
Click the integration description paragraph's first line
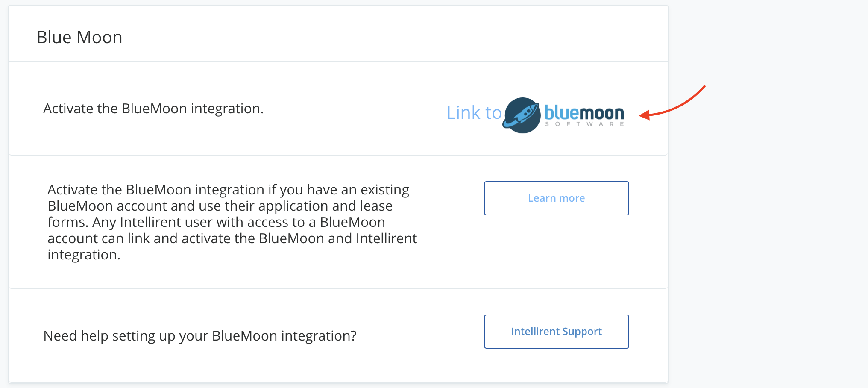point(228,190)
